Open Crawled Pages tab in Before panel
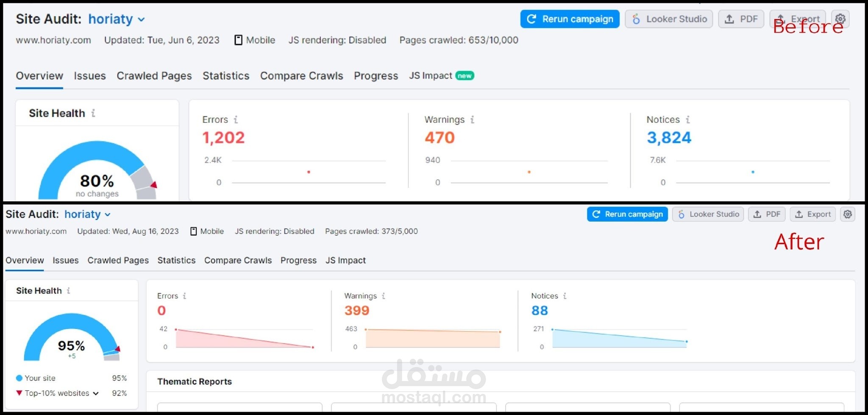Viewport: 868px width, 415px height. pos(154,76)
